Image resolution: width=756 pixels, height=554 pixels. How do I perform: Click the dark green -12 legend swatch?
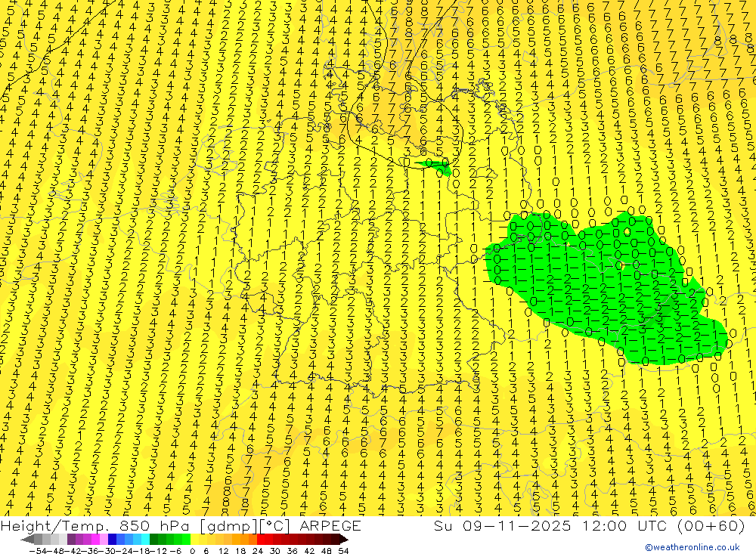point(153,539)
